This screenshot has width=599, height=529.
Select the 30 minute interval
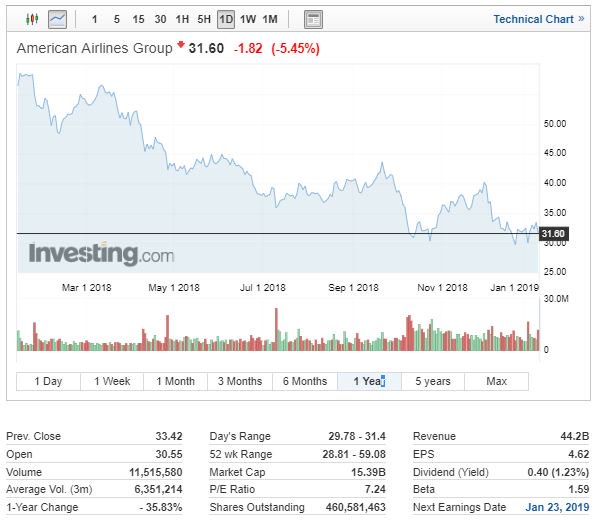[160, 19]
